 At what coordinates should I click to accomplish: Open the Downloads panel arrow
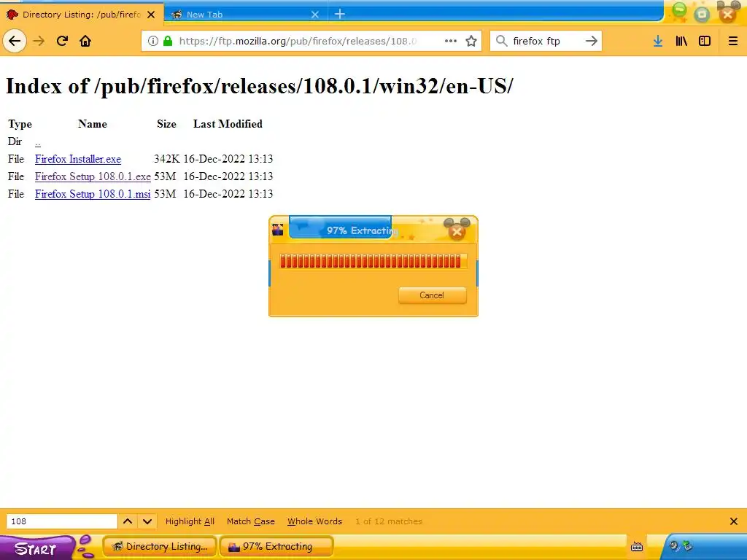pos(658,41)
